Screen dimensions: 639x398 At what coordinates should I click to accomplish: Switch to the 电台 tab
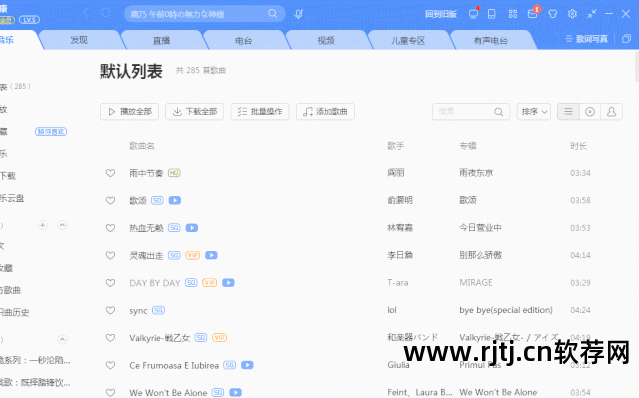point(244,40)
